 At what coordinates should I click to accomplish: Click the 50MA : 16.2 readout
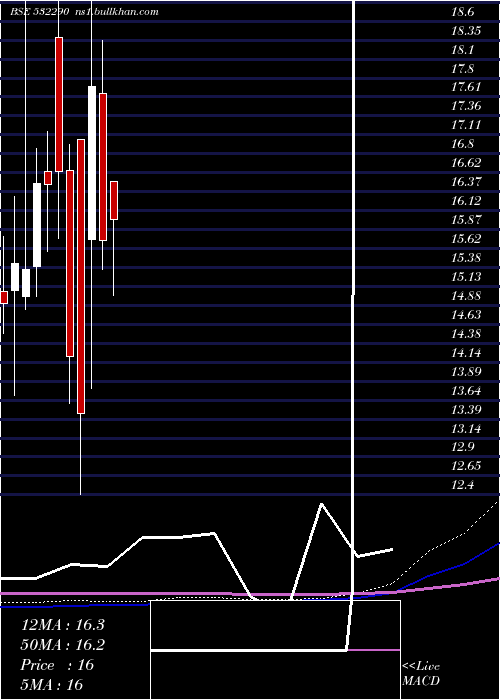(62, 645)
